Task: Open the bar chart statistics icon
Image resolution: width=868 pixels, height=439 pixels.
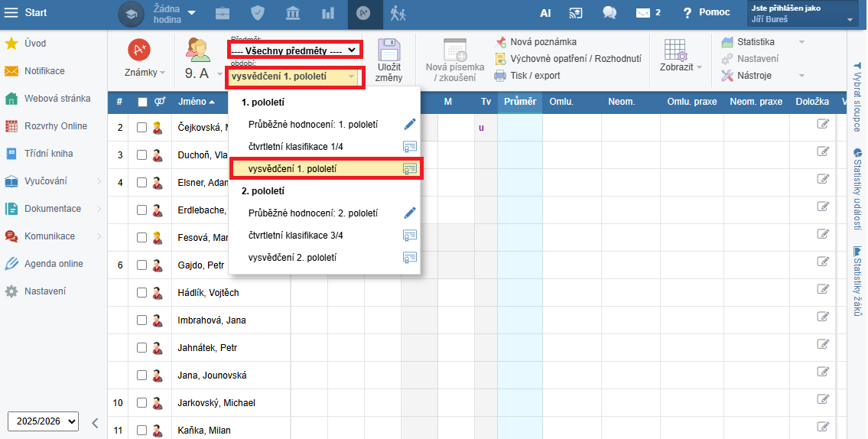Action: 328,13
